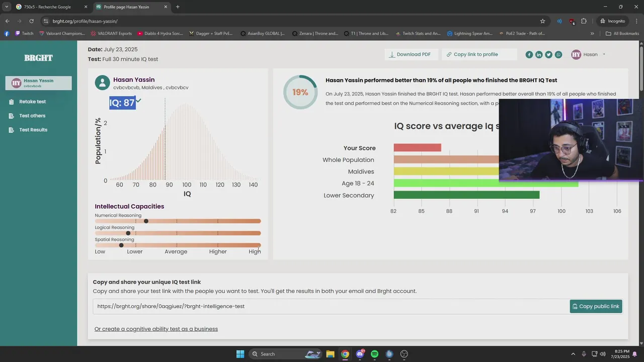Open the browser extensions puzzle icon
The width and height of the screenshot is (644, 362).
point(584,21)
